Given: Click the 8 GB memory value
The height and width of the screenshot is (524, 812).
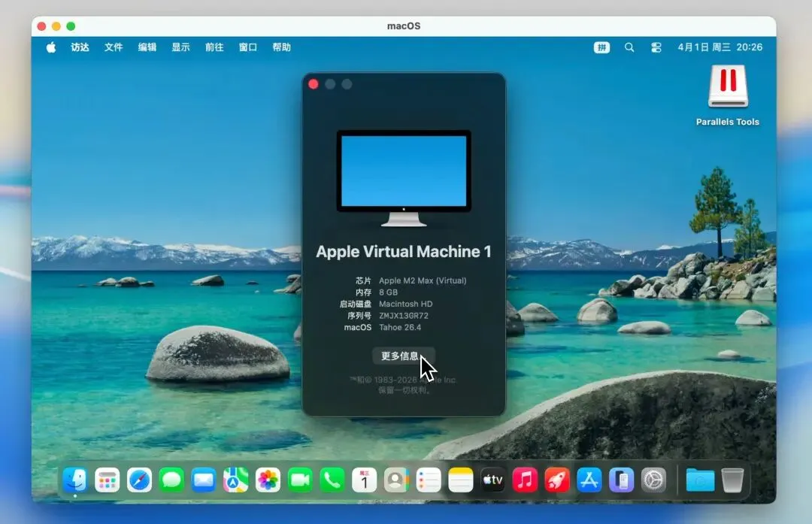Looking at the screenshot, I should [389, 292].
